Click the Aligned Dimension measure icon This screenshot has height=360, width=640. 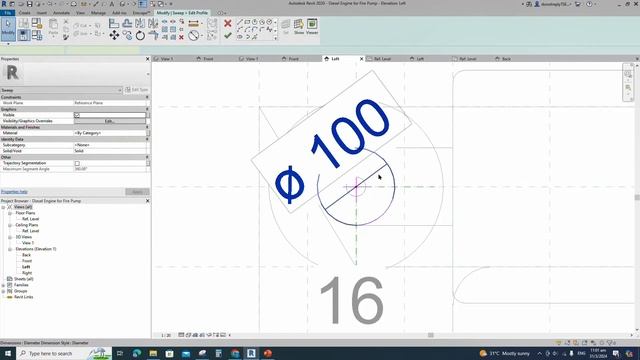click(x=193, y=23)
